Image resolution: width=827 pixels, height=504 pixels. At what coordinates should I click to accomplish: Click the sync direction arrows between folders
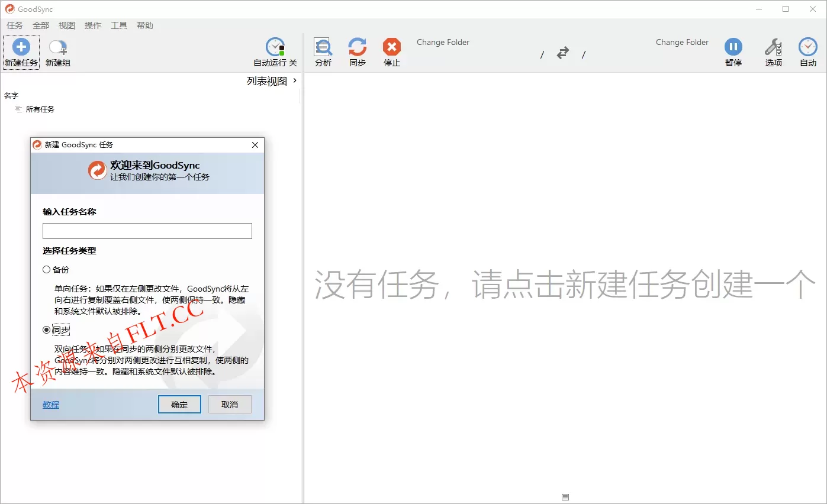click(563, 53)
